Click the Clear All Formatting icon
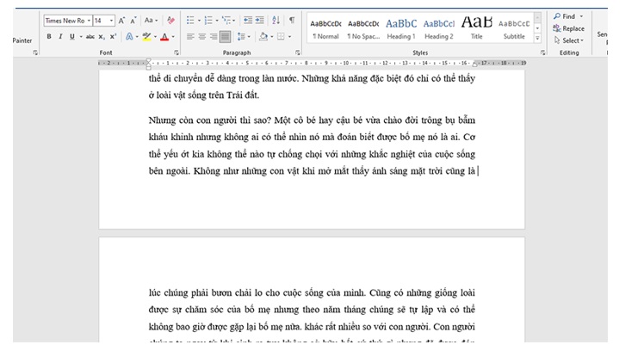 [170, 20]
